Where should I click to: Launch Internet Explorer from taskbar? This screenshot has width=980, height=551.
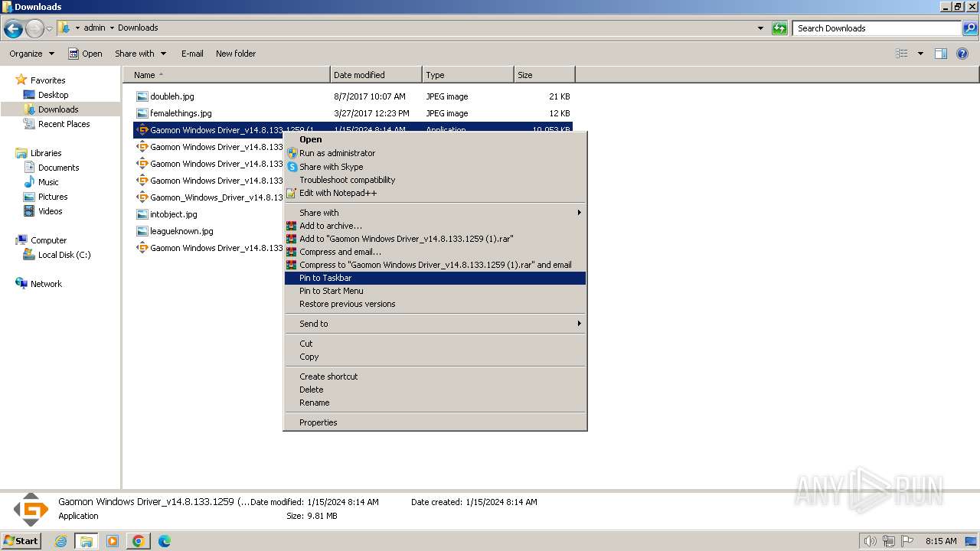[61, 541]
